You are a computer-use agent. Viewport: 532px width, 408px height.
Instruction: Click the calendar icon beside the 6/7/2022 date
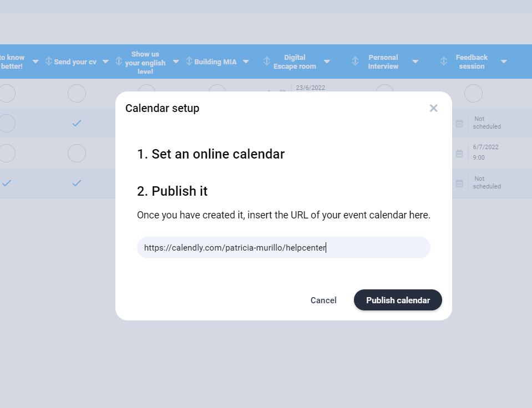pyautogui.click(x=459, y=153)
